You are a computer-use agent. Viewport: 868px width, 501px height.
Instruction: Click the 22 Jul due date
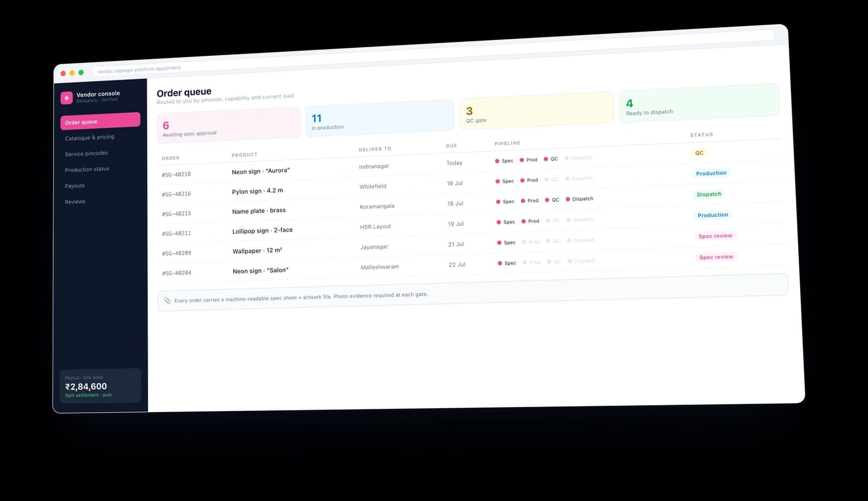[457, 265]
